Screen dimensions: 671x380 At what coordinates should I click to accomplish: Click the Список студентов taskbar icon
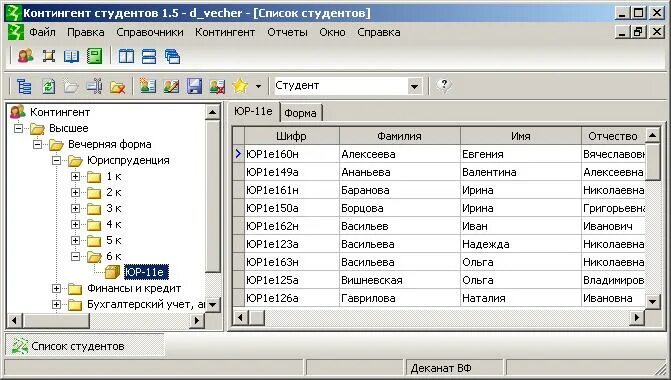pos(19,346)
